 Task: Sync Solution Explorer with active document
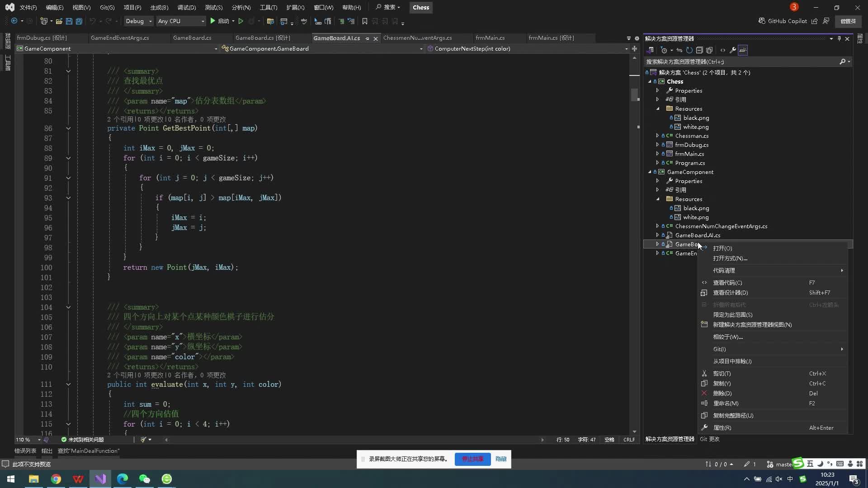pyautogui.click(x=679, y=50)
